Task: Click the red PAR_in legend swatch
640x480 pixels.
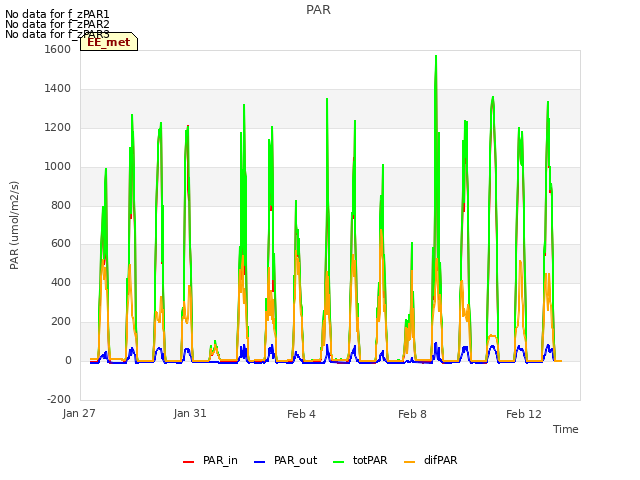Action: 189,462
